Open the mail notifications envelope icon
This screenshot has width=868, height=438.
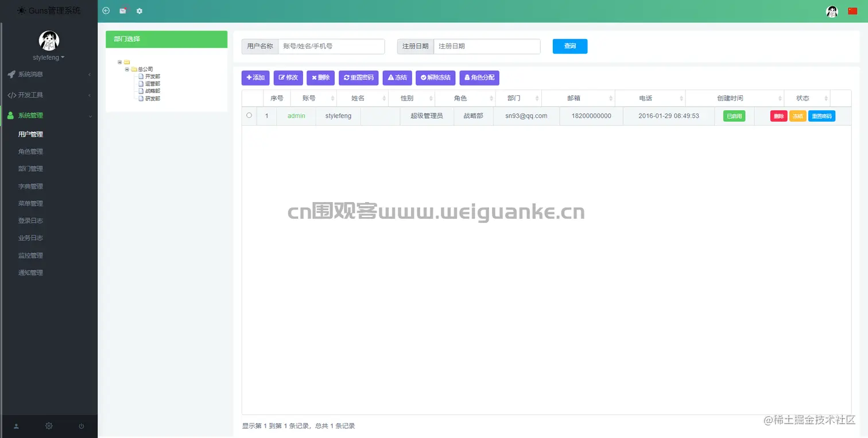(123, 11)
